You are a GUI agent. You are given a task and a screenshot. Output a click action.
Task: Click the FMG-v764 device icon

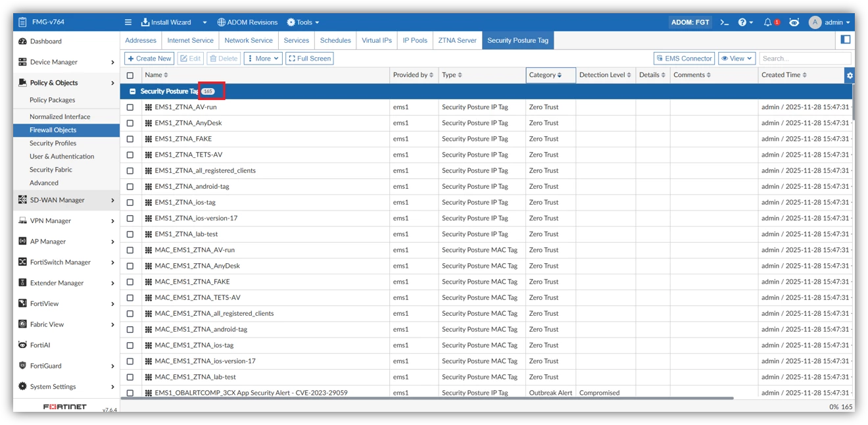[x=22, y=22]
